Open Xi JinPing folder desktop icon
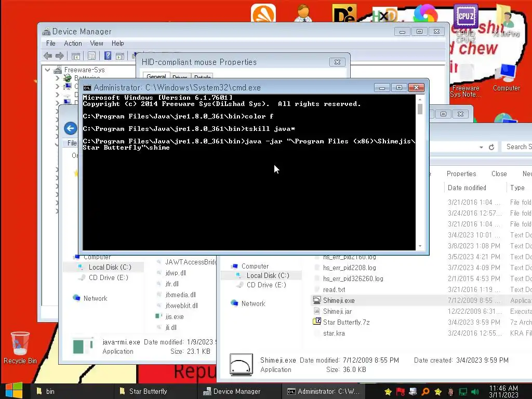This screenshot has height=399, width=532. click(506, 21)
